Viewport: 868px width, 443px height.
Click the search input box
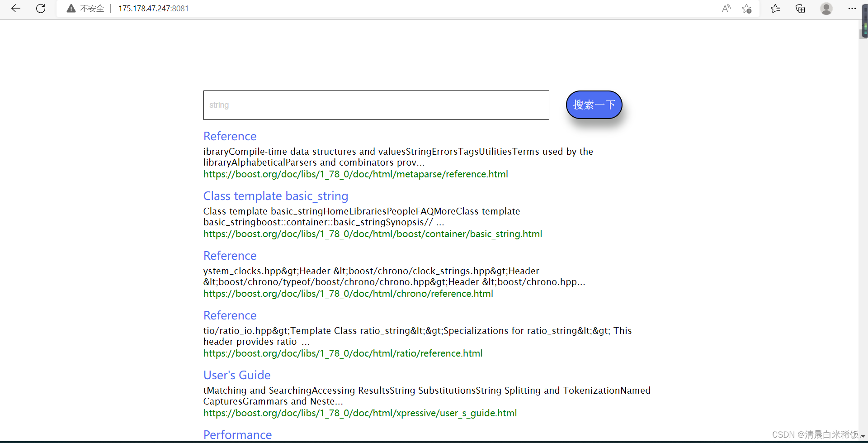tap(376, 105)
